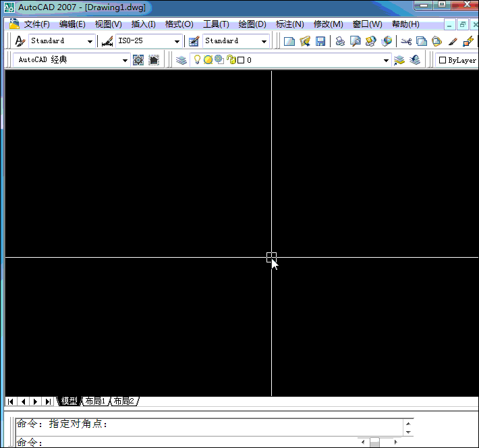The height and width of the screenshot is (448, 479).
Task: Open the Layer Properties Manager icon
Action: pyautogui.click(x=181, y=60)
